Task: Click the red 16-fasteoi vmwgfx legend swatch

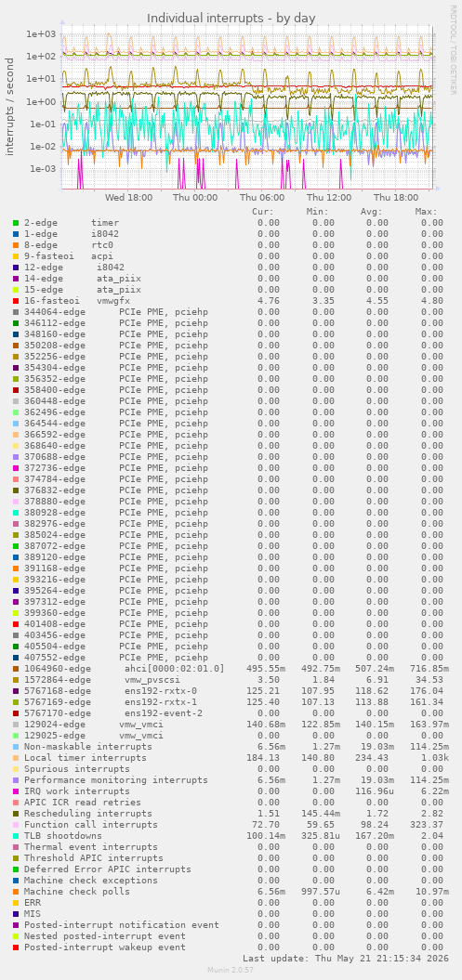Action: 16,301
